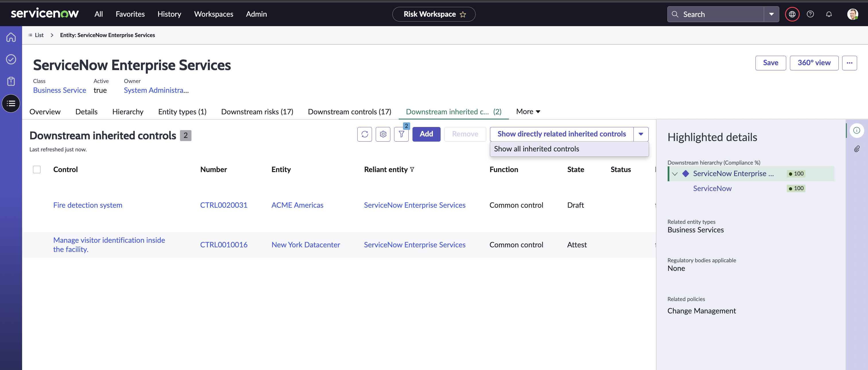This screenshot has width=868, height=370.
Task: Switch to the Hierarchy tab
Action: (x=128, y=112)
